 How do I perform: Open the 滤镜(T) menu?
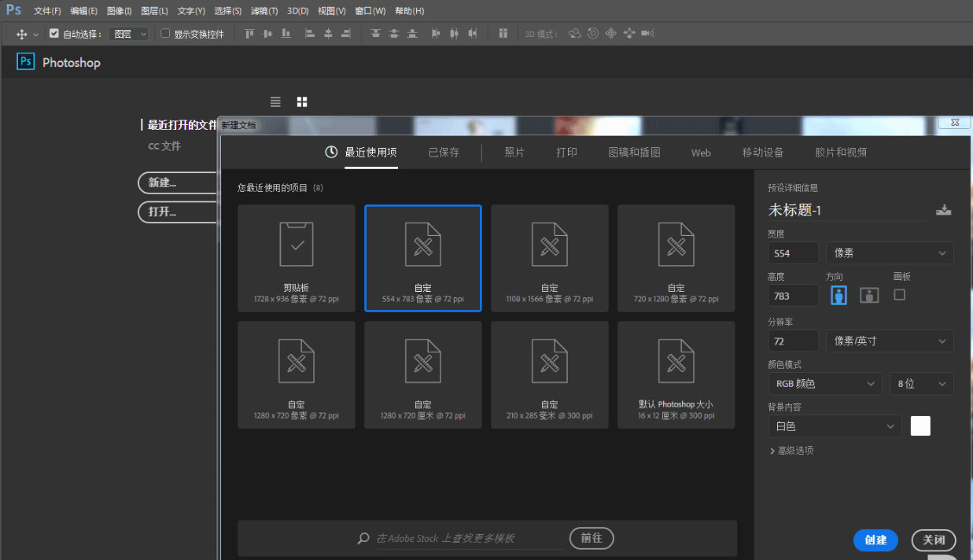point(264,11)
